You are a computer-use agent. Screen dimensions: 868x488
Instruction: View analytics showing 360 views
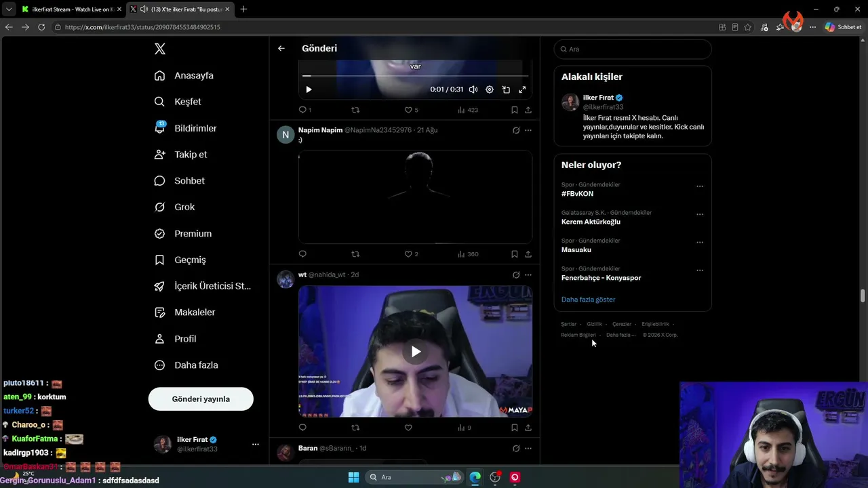(468, 254)
